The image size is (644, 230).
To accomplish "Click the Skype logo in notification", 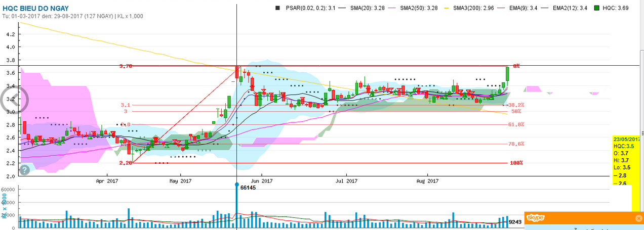I will [x=536, y=218].
